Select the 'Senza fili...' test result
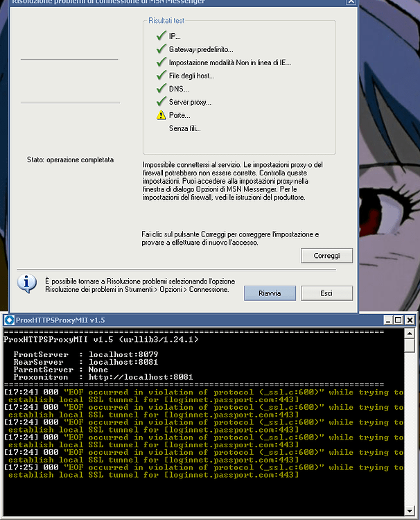Image resolution: width=420 pixels, height=520 pixels. [x=184, y=128]
